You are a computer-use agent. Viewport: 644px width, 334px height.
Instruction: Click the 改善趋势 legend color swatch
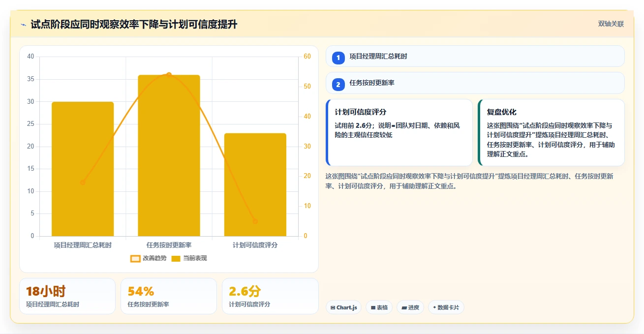[135, 258]
